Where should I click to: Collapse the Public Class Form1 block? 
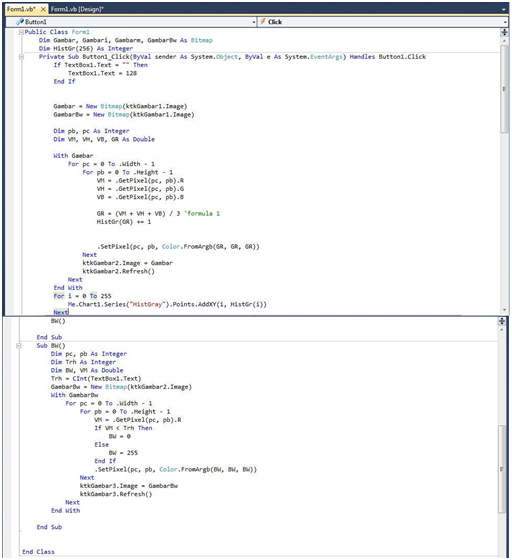21,32
